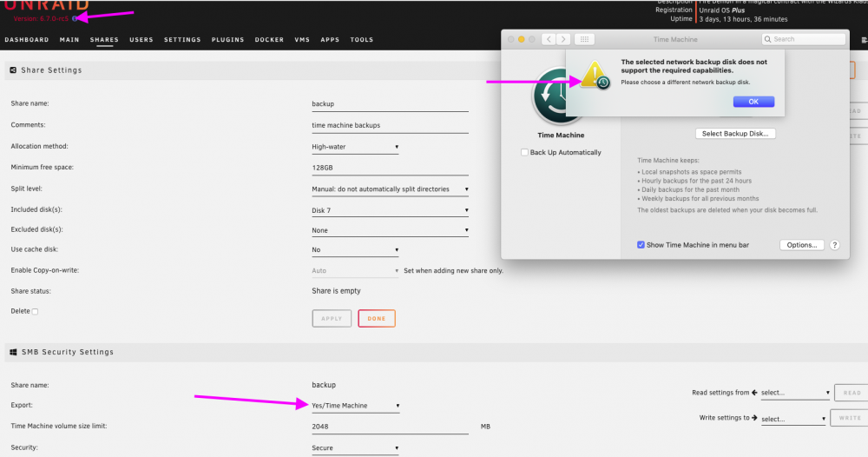This screenshot has width=868, height=457.
Task: Click the Apply button under Share Settings
Action: (x=332, y=319)
